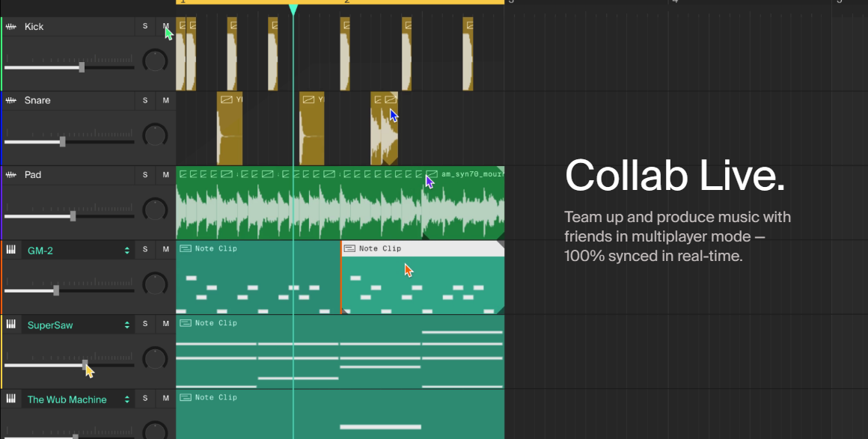This screenshot has width=868, height=439.
Task: Select the Kick track name
Action: [x=34, y=27]
